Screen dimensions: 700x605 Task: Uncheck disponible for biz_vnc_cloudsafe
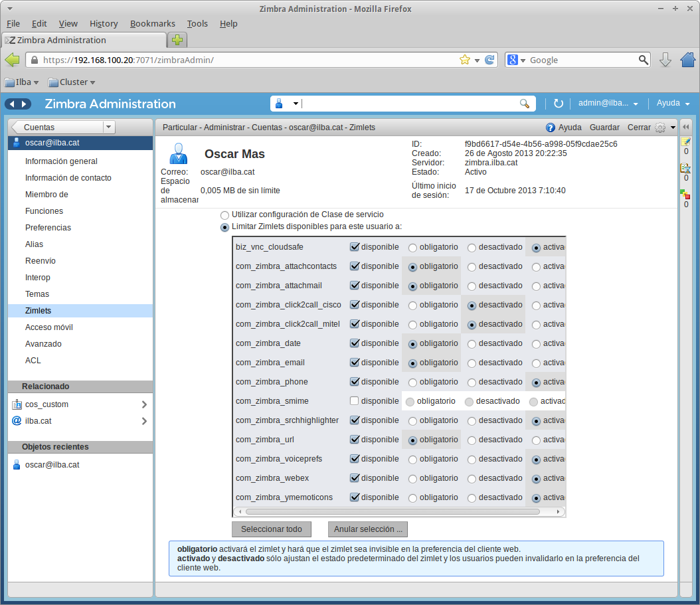(355, 246)
